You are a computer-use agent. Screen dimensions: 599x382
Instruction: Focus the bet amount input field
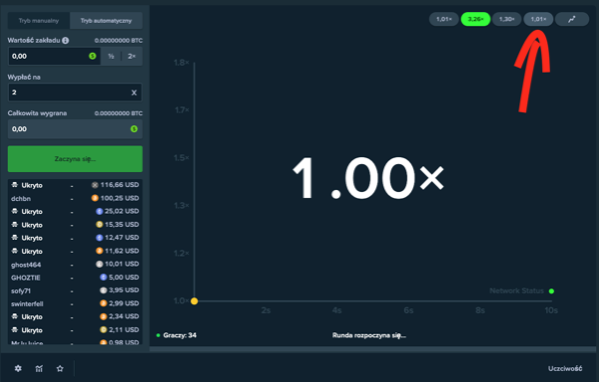[x=54, y=56]
